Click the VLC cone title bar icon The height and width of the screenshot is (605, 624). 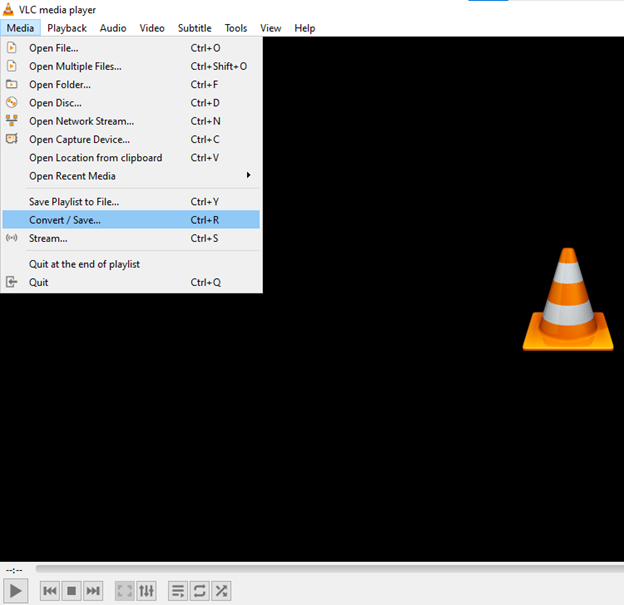coord(8,9)
